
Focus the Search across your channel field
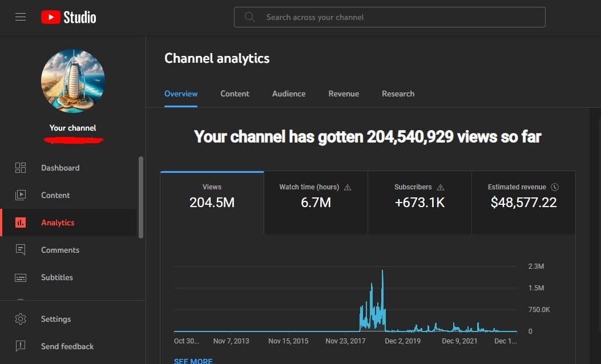tap(389, 17)
